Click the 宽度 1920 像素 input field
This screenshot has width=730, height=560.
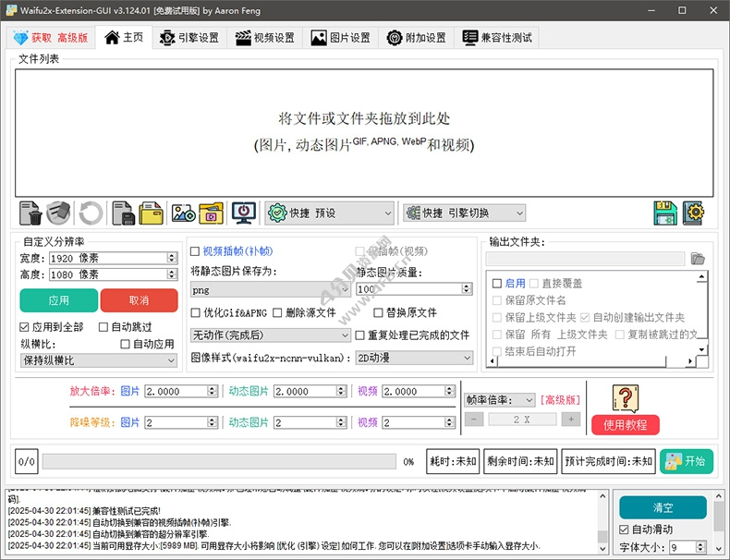pos(107,259)
